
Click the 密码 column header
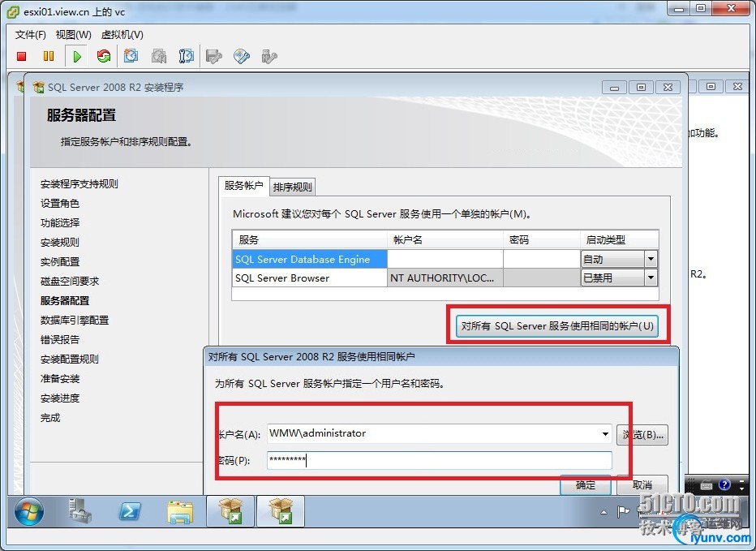click(x=542, y=240)
